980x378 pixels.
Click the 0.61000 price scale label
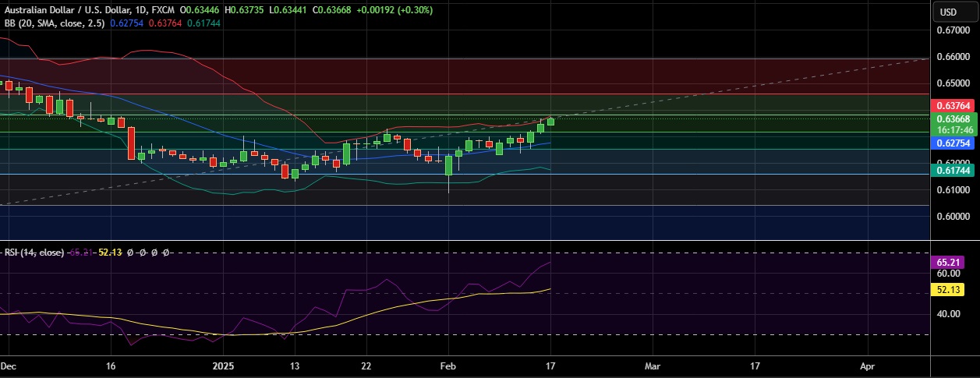click(x=952, y=190)
